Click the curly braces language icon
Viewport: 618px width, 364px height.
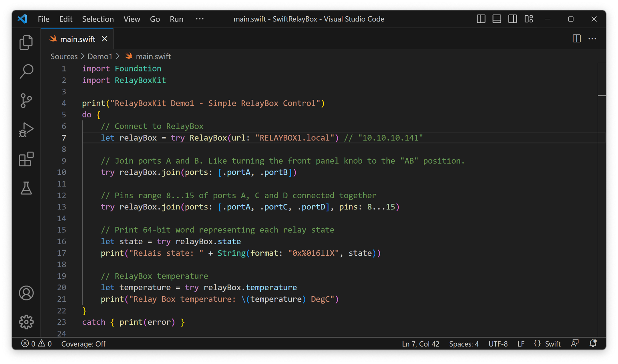tap(537, 344)
